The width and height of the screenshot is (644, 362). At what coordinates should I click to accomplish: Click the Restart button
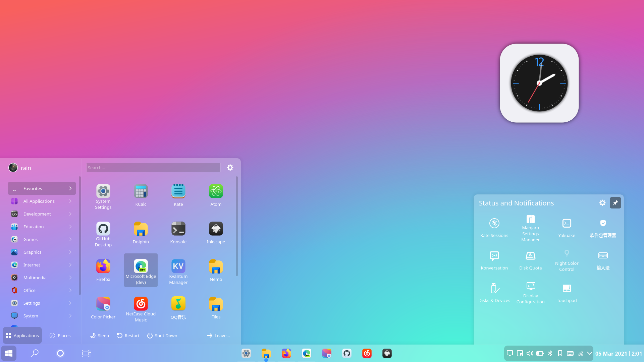click(128, 336)
